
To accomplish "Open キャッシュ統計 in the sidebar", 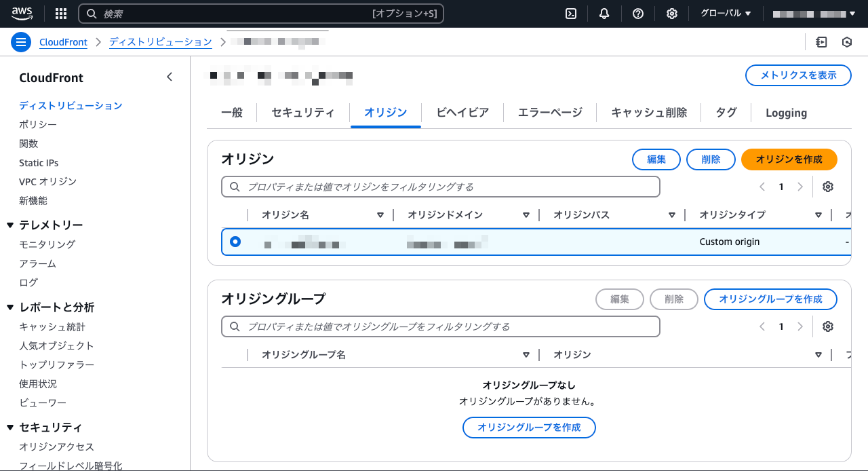I will tap(52, 326).
